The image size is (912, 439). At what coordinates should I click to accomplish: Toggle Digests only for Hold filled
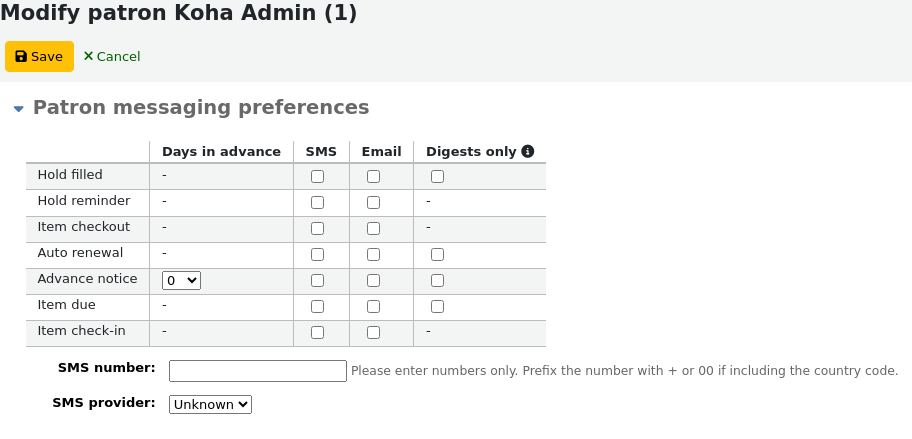437,177
